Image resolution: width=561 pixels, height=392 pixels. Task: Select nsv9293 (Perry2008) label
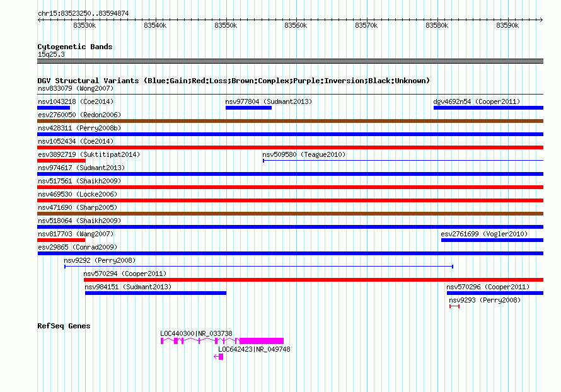coord(485,300)
